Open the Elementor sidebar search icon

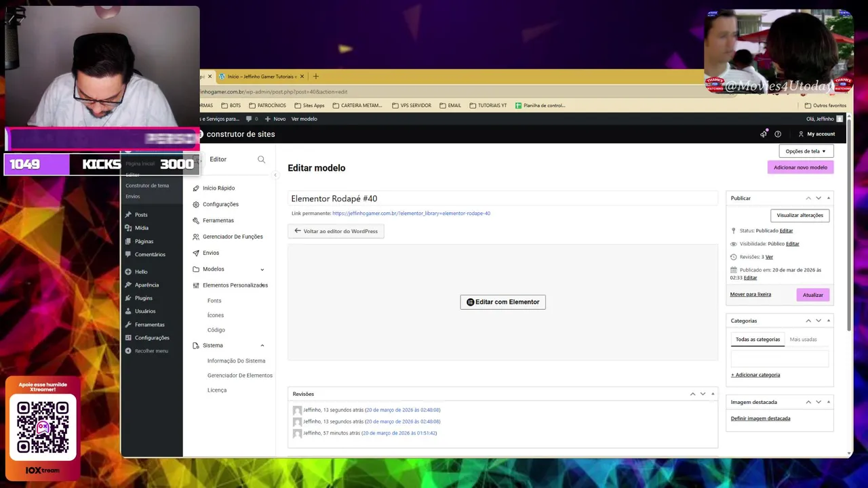click(261, 159)
